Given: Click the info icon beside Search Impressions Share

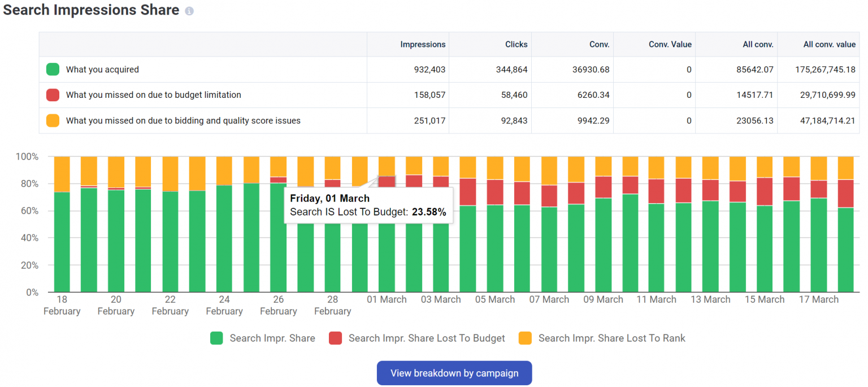Looking at the screenshot, I should coord(189,10).
